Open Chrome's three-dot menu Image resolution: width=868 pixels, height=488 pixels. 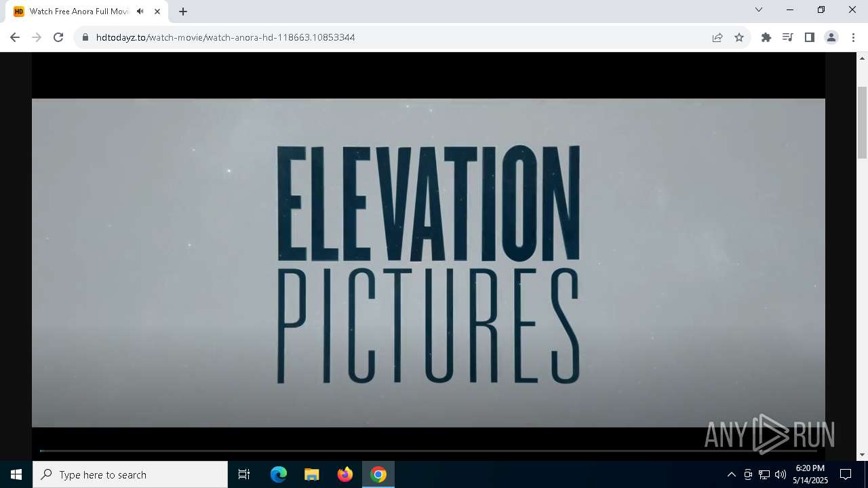click(853, 37)
